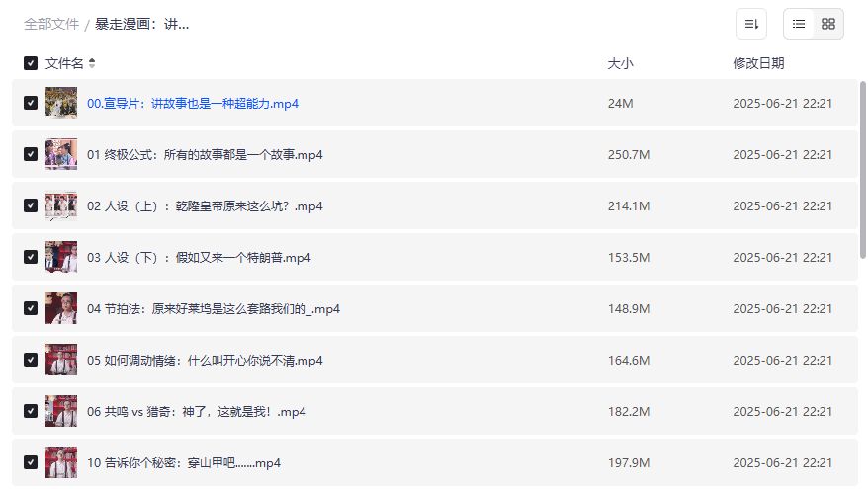Click the 文件名 column header
Screen dimensions: 868x489
coord(64,63)
